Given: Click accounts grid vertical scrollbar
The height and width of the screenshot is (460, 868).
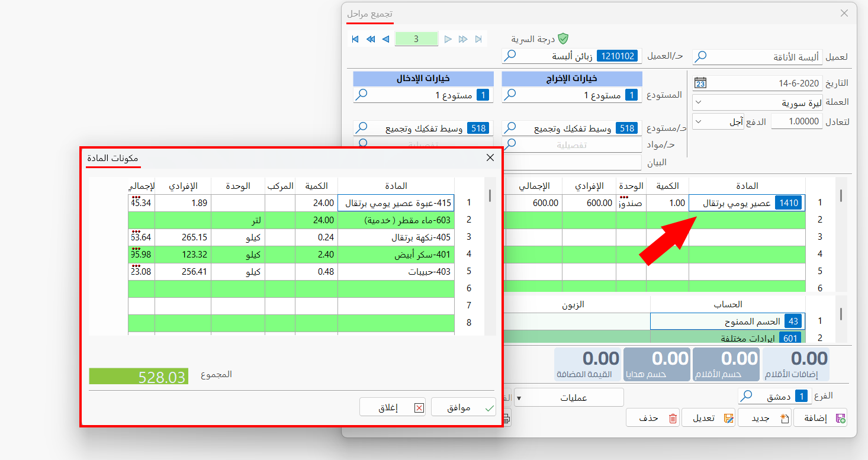Looking at the screenshot, I should click(x=841, y=320).
